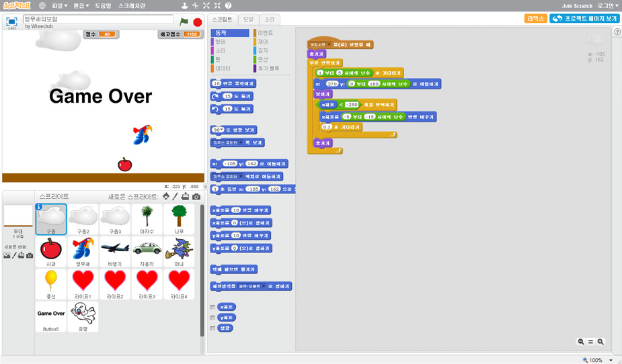Viewport: 622px width, 364px height.
Task: Open the 소리 tab
Action: 269,19
